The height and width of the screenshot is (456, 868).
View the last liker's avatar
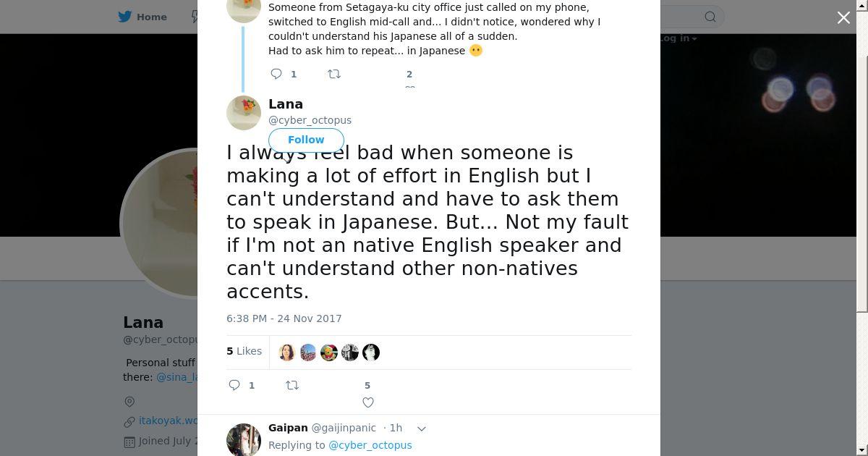[371, 352]
